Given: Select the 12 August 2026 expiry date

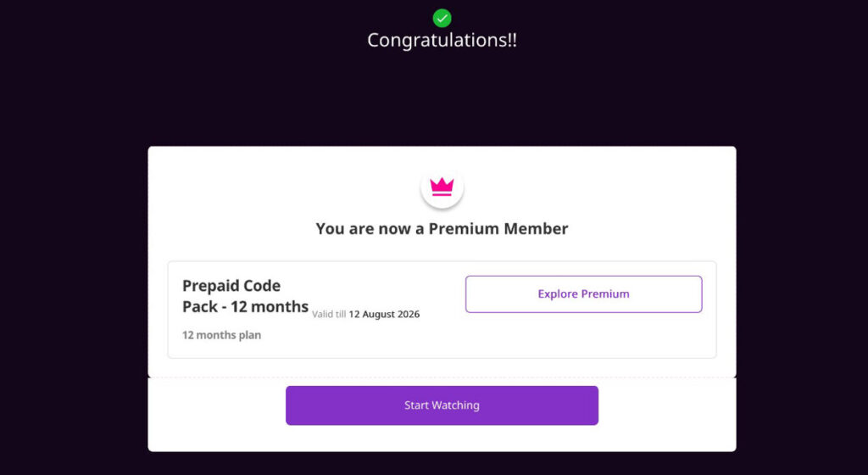Looking at the screenshot, I should click(x=384, y=315).
